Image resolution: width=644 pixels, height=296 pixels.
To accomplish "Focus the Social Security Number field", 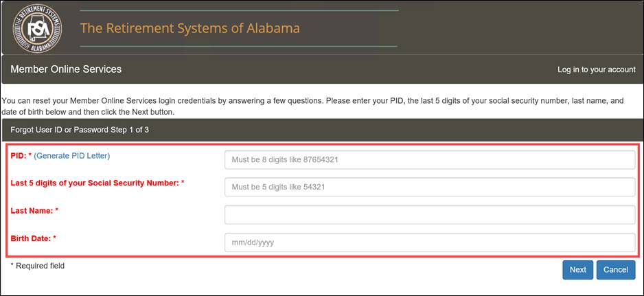I will 430,187.
